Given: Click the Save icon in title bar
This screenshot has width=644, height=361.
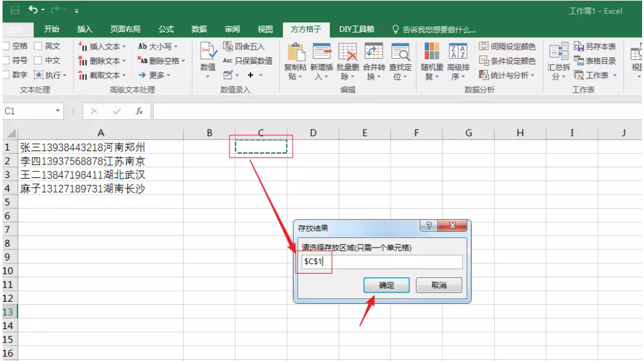Looking at the screenshot, I should 15,10.
